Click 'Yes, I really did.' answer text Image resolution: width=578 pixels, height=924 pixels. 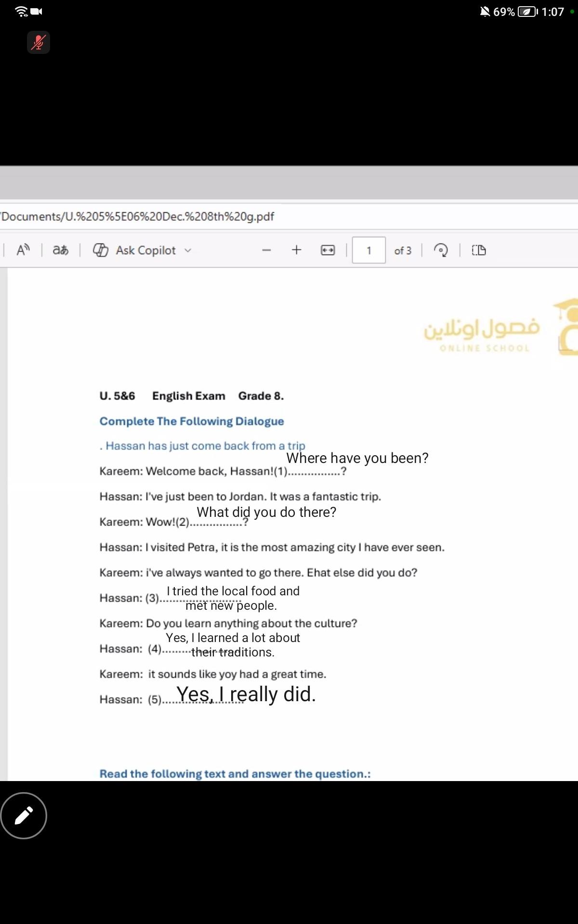click(x=246, y=694)
